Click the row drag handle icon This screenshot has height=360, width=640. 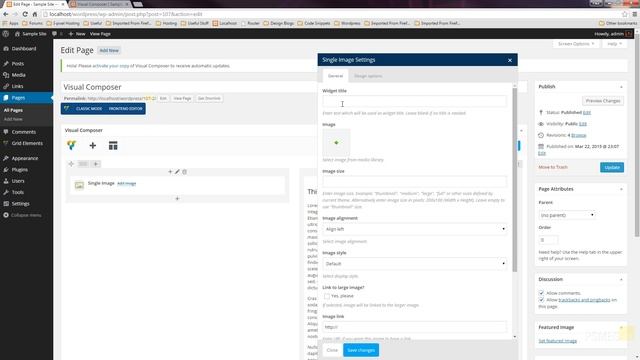[71, 164]
